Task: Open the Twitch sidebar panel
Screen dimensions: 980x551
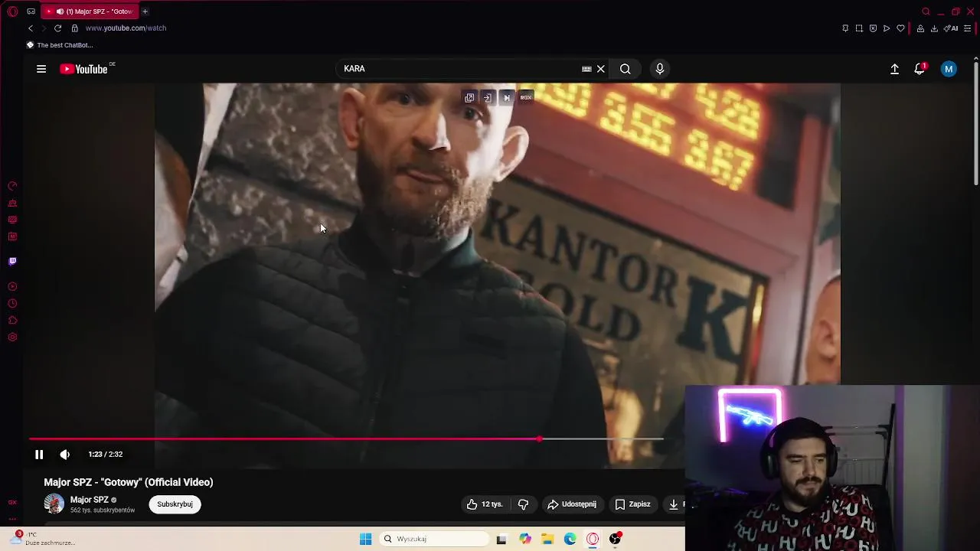Action: (12, 262)
